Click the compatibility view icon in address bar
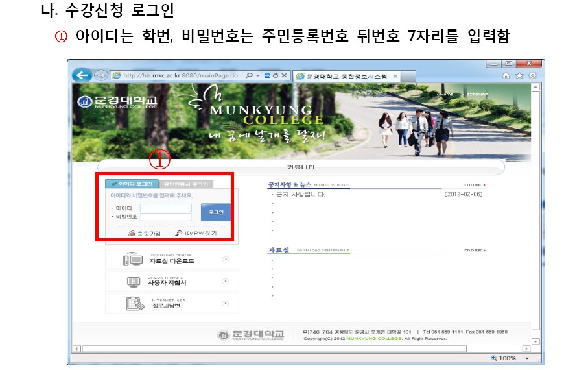Screen dimensions: 588x370 coord(267,75)
